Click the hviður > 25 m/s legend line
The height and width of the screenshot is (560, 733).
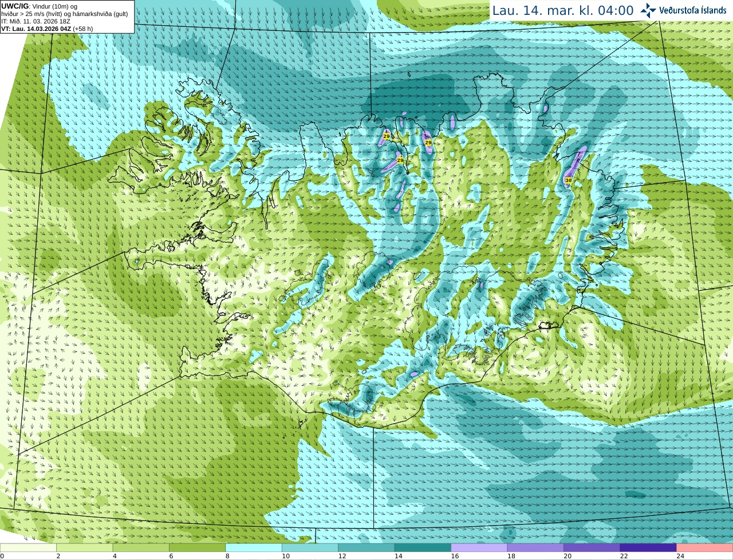tap(65, 14)
